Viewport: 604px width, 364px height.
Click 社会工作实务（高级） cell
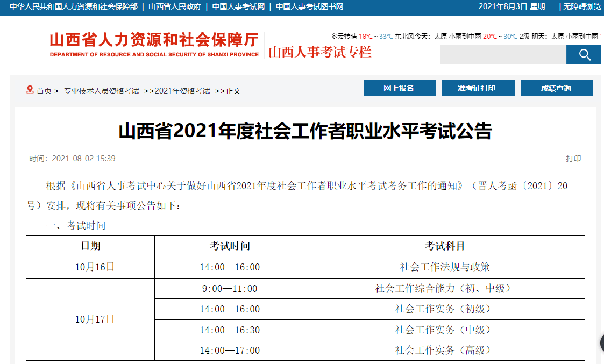[x=445, y=350]
